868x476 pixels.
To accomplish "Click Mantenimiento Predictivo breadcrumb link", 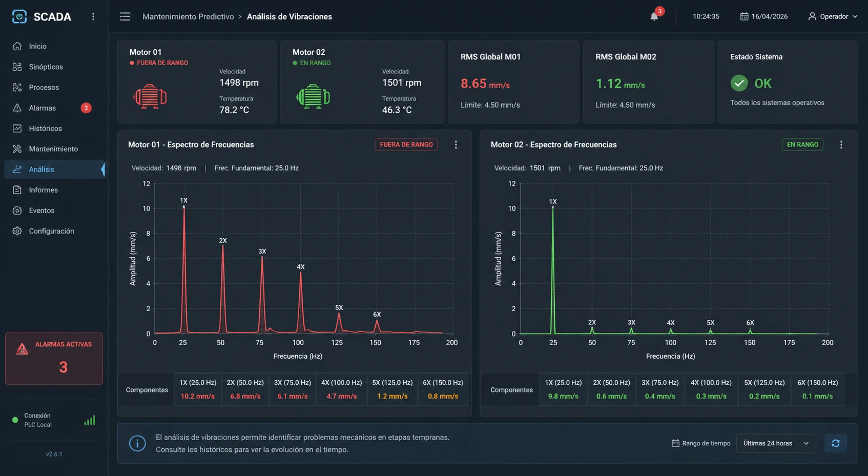I will 188,16.
